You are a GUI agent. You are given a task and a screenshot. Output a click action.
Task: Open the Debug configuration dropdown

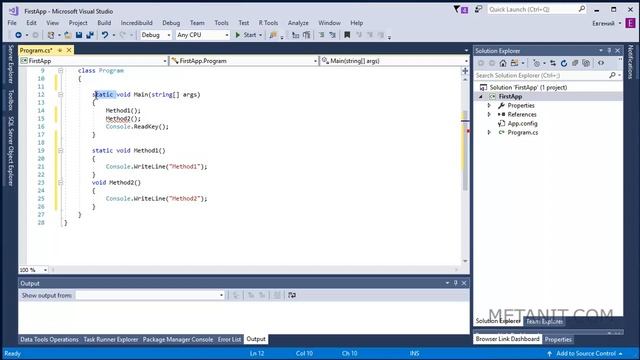coord(156,35)
